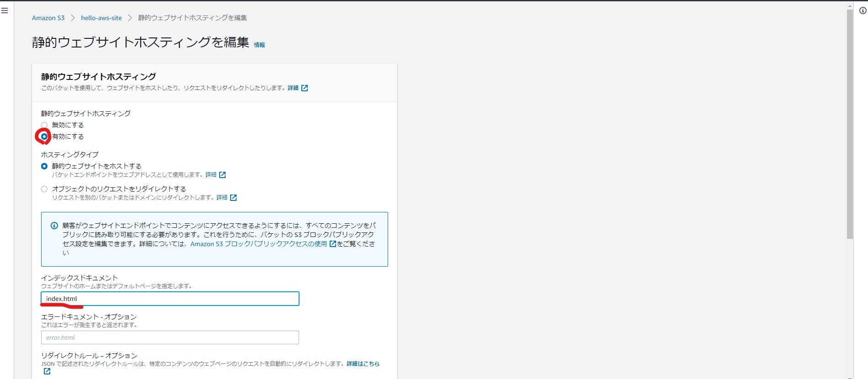Viewport: 868px width, 379px height.
Task: Click the vertical page scrollbar
Action: (850, 124)
